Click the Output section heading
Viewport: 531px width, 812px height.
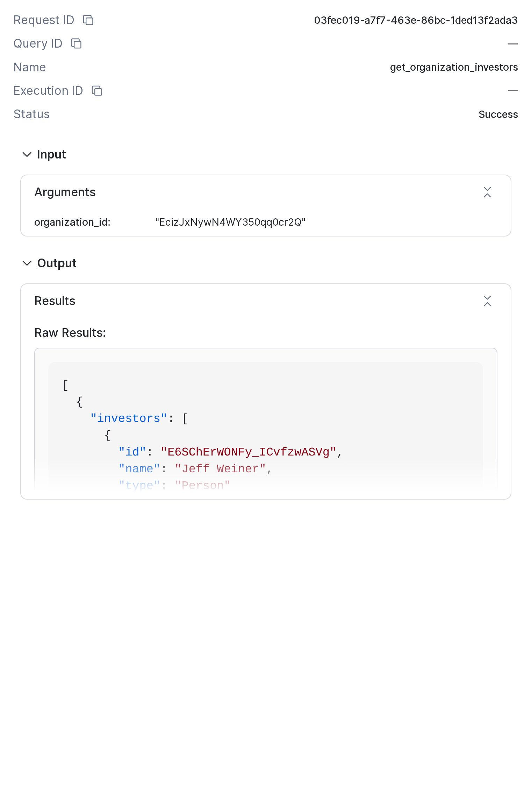pyautogui.click(x=57, y=263)
